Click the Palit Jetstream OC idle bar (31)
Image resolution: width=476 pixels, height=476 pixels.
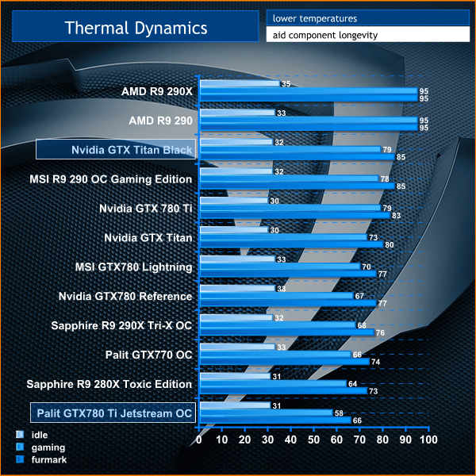point(236,405)
